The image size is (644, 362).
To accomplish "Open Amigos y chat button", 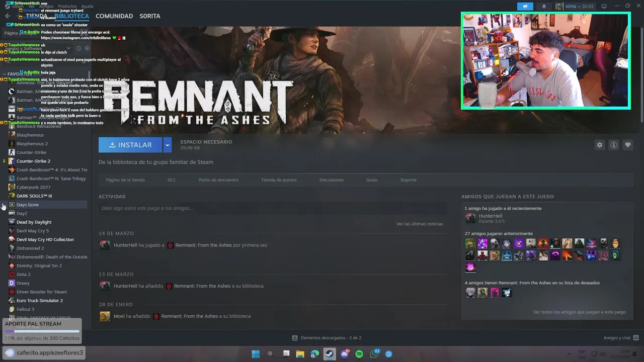I will pos(621,338).
